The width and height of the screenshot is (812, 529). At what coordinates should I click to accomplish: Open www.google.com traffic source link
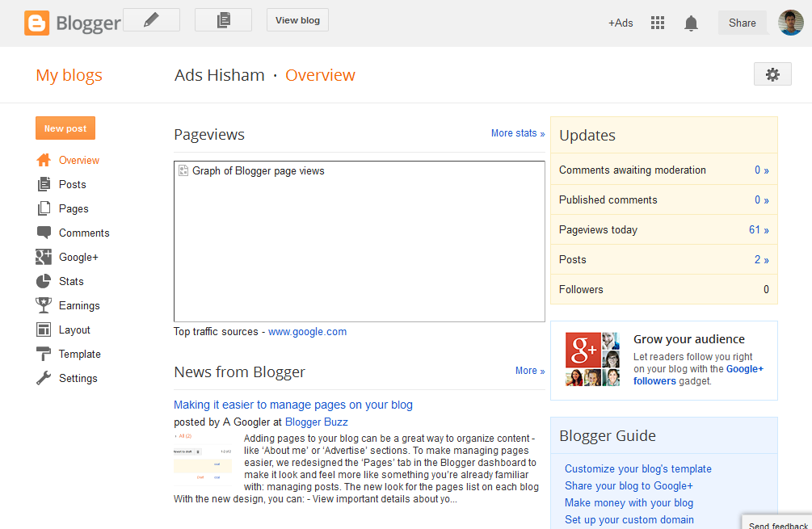coord(307,331)
